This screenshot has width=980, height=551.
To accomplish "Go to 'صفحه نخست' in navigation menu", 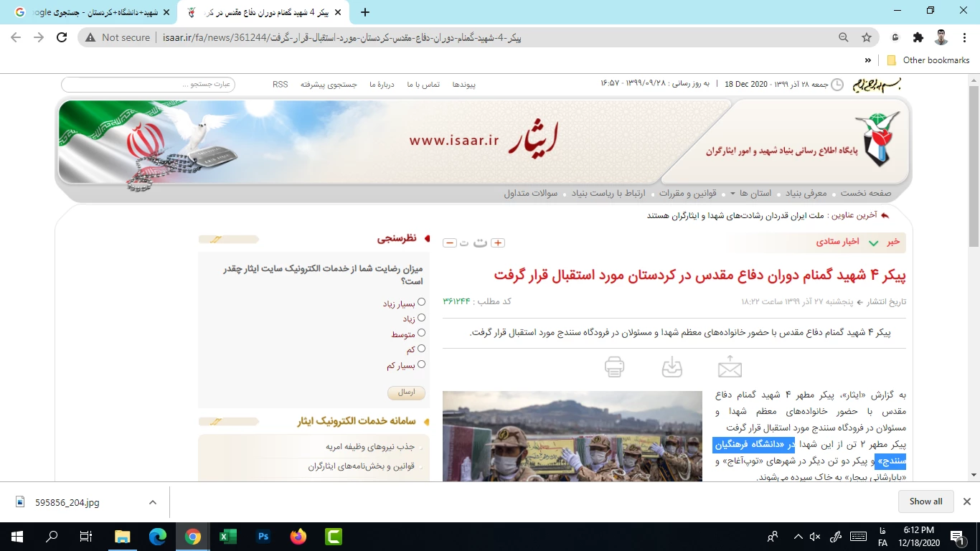I will pos(866,194).
